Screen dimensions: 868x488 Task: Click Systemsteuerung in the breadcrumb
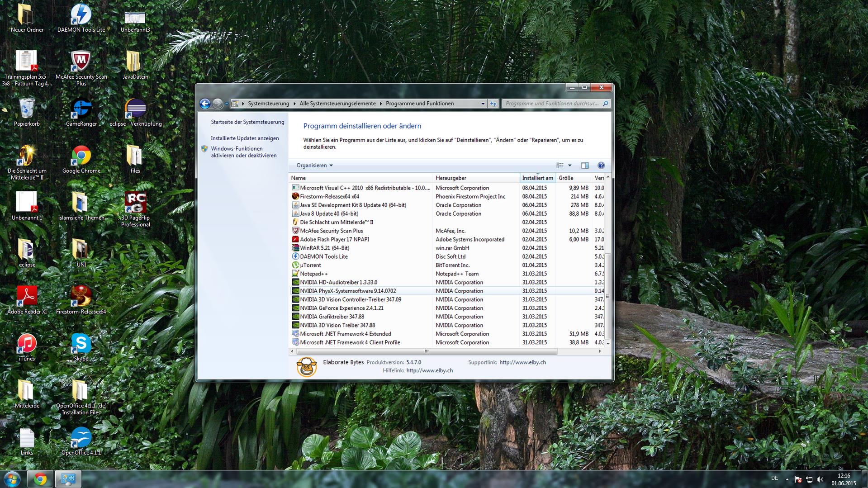(268, 104)
